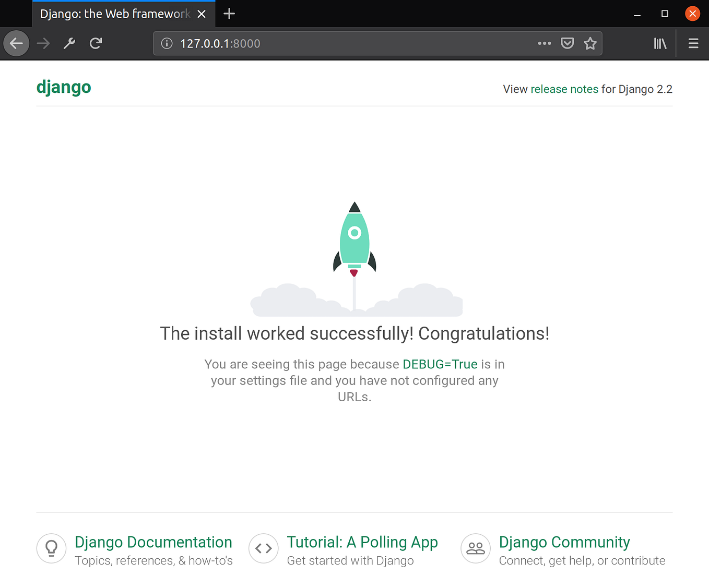Click the DEBUG=True link
709x588 pixels.
[x=440, y=364]
